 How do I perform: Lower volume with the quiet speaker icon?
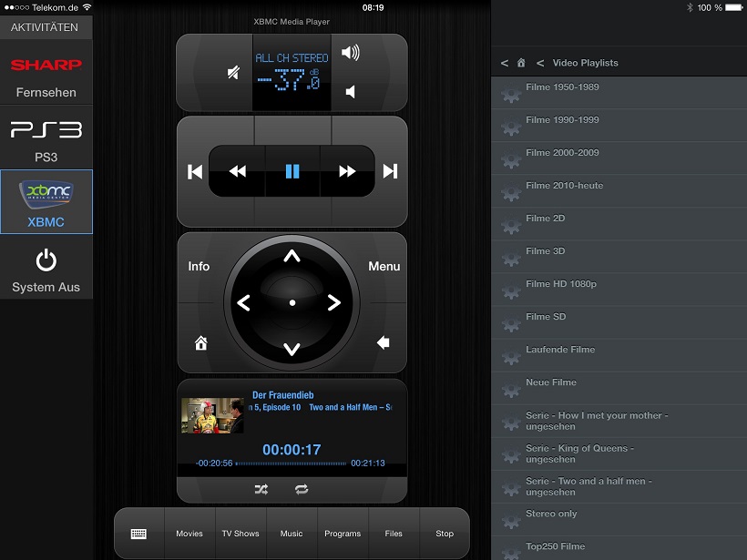[350, 92]
